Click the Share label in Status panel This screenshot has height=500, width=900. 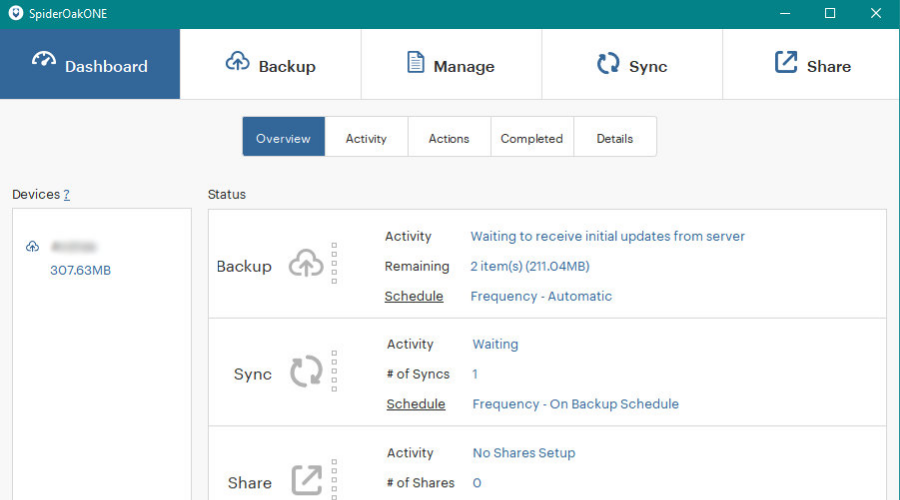pos(250,483)
